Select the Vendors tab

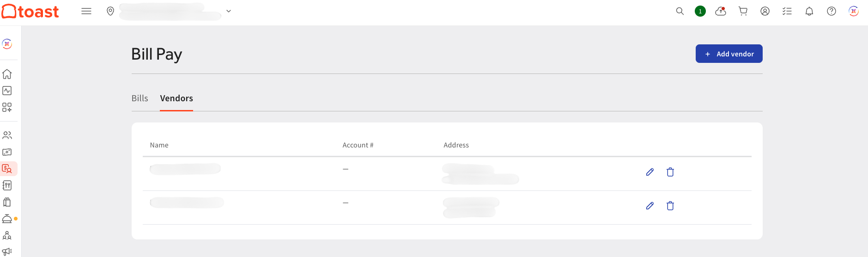pos(176,98)
